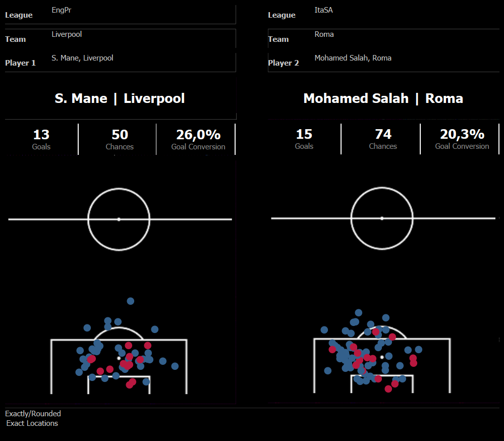Select Mane's 26,0% Goal Conversion tile
Screen dimensions: 504x441
(198, 139)
